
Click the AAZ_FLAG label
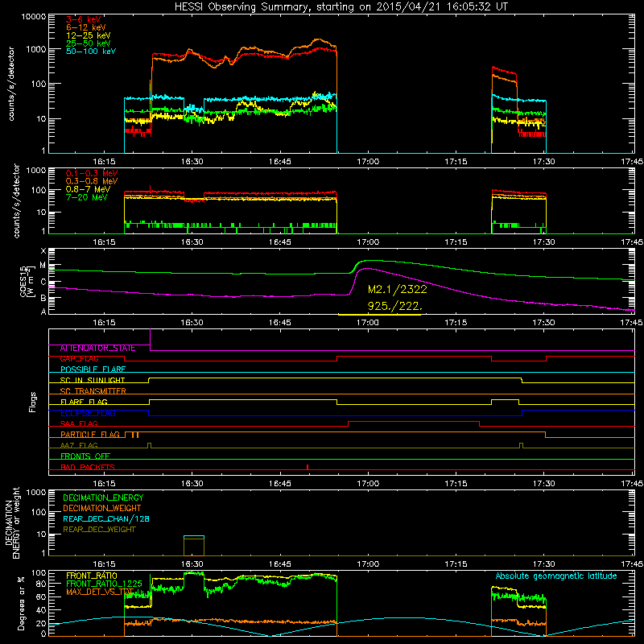click(x=79, y=445)
